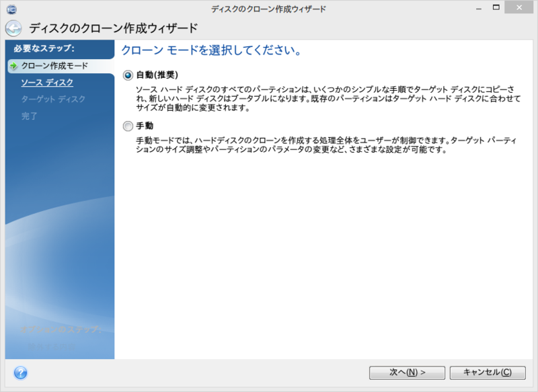Image resolution: width=538 pixels, height=392 pixels.
Task: Select the 自動(推奨) radio button
Action: (x=128, y=75)
